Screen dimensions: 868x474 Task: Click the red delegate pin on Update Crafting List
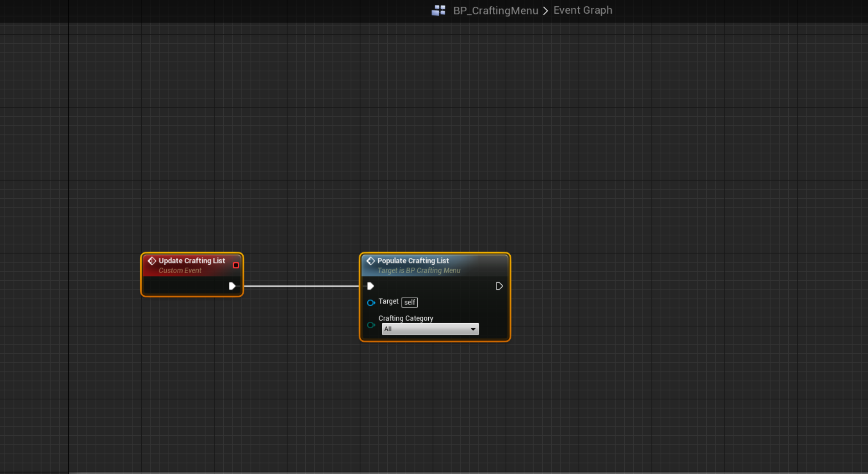[x=236, y=265]
